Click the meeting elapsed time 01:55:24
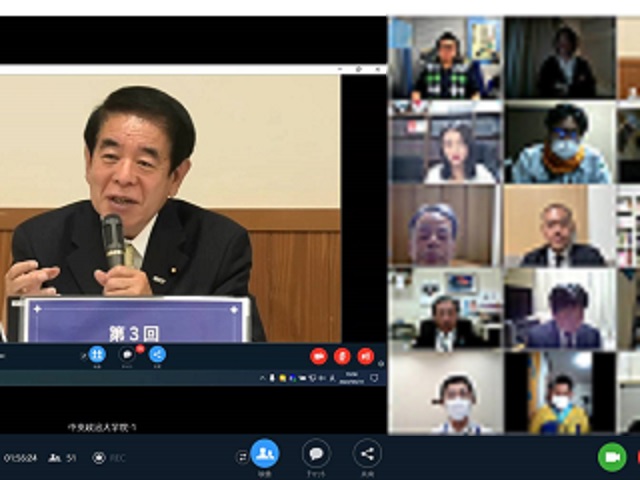The image size is (640, 480). pyautogui.click(x=21, y=458)
